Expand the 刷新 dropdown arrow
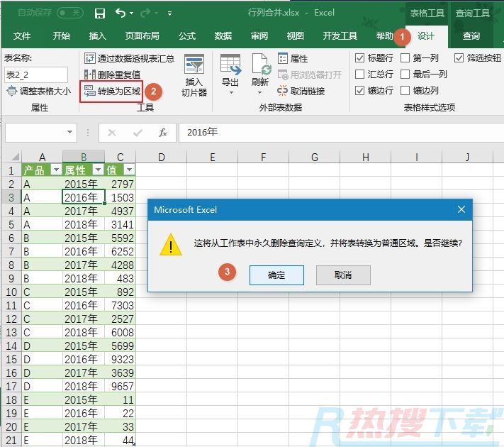The height and width of the screenshot is (447, 504). click(259, 93)
